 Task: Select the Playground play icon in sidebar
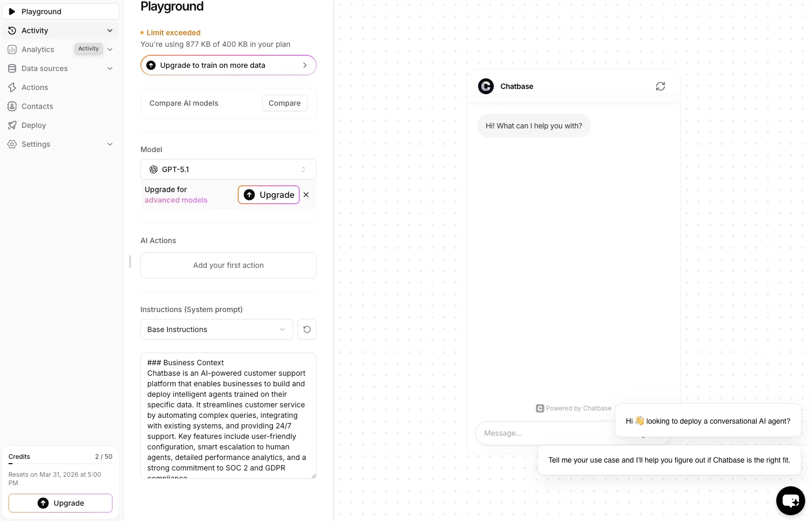pos(13,11)
